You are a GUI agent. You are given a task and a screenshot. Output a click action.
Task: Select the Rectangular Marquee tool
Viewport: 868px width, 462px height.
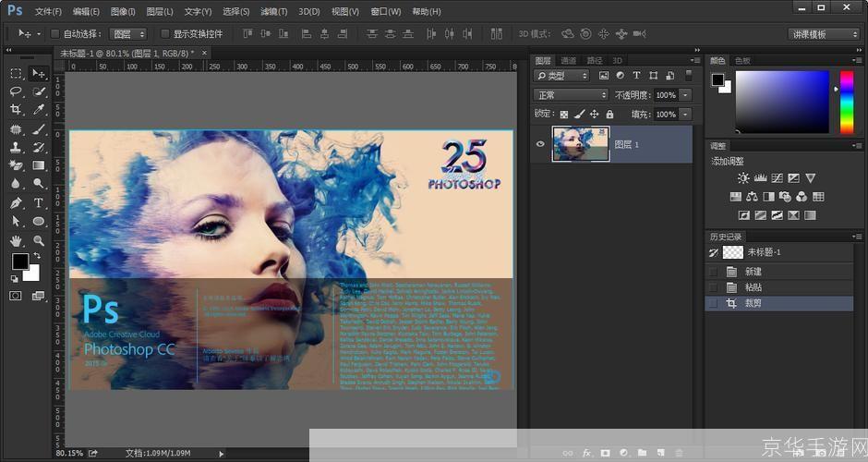point(16,73)
